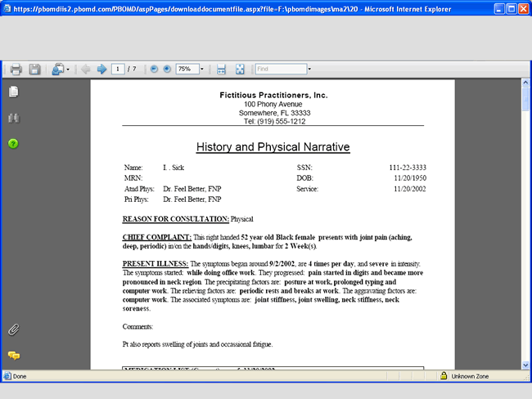Save a copy using the floppy disk icon
The height and width of the screenshot is (399, 532).
(34, 69)
